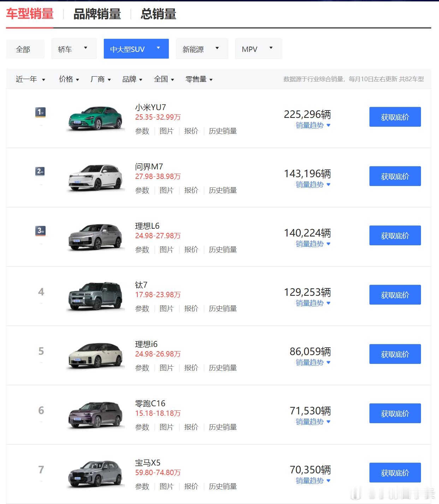The width and height of the screenshot is (439, 504).
Task: Open the 宝马X5 model title
Action: click(x=148, y=463)
